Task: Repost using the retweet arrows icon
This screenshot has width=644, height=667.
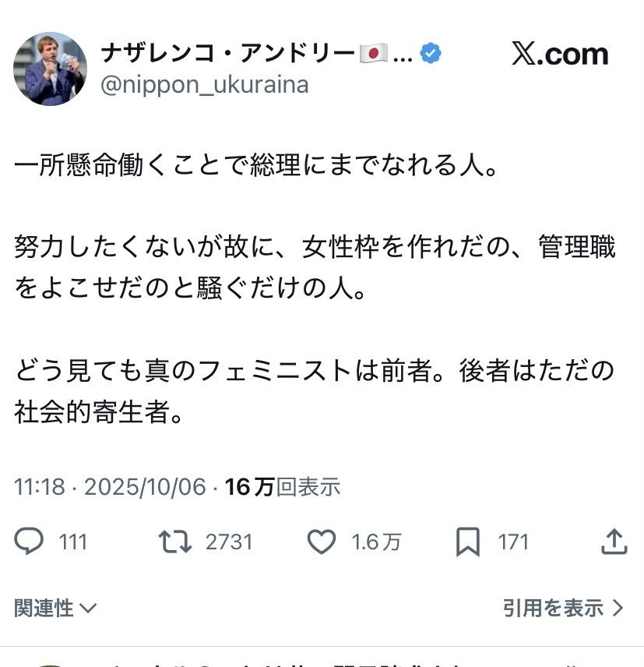Action: click(175, 542)
